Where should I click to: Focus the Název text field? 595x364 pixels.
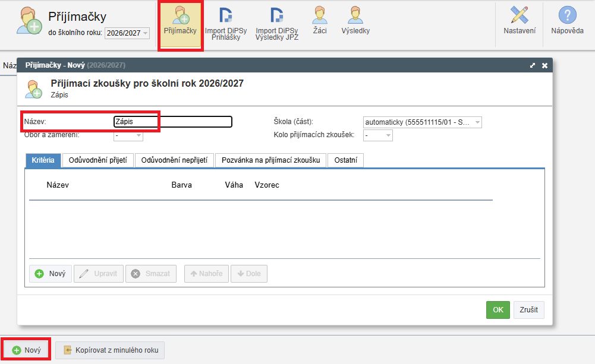pyautogui.click(x=172, y=122)
